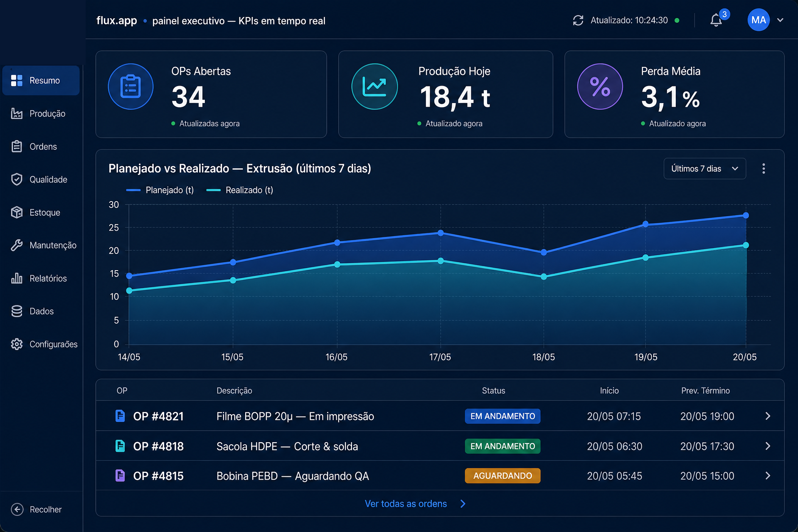Toggle the Realizado (t) legend series

point(240,190)
